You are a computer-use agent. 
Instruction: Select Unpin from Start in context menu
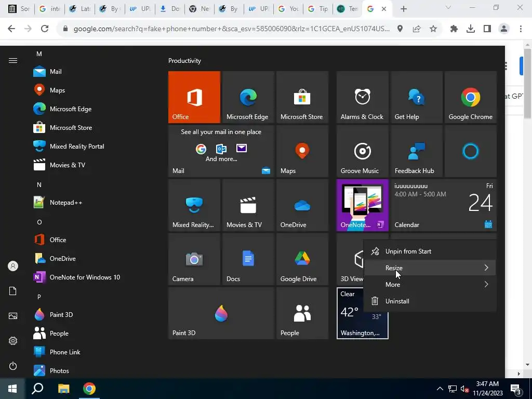pos(430,251)
